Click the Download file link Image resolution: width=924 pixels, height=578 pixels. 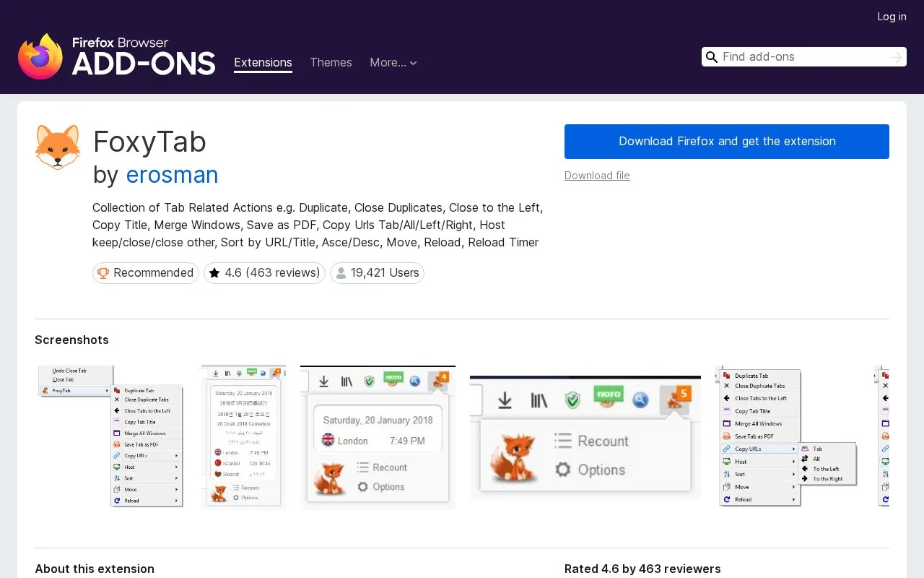click(x=597, y=176)
